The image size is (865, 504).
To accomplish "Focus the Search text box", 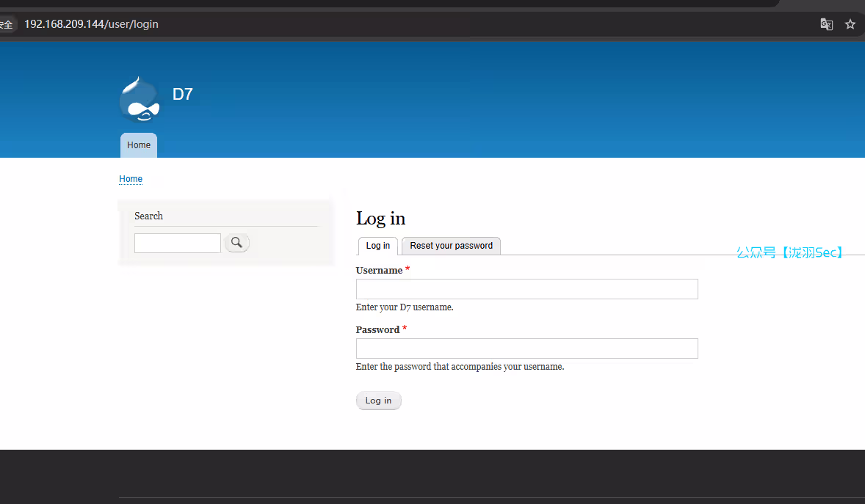I will tap(177, 243).
